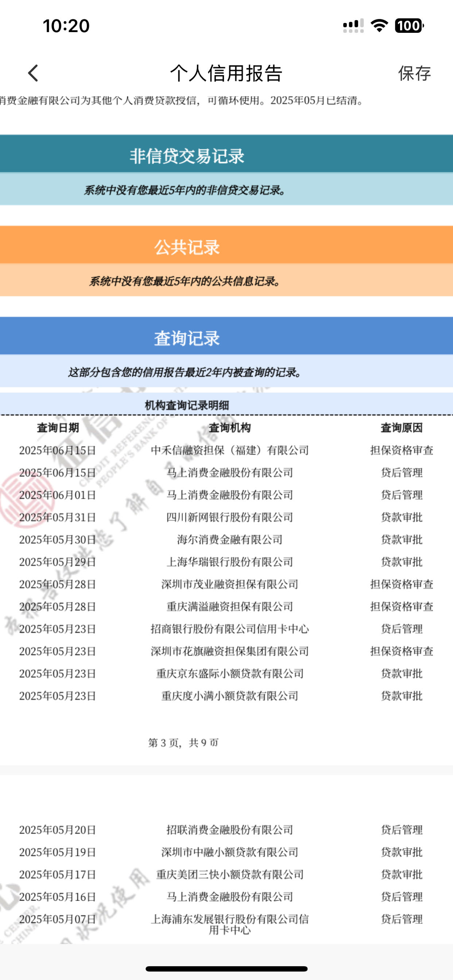Tap the 2025年05月17日 date cell
Screen dimensions: 453x980
58,874
